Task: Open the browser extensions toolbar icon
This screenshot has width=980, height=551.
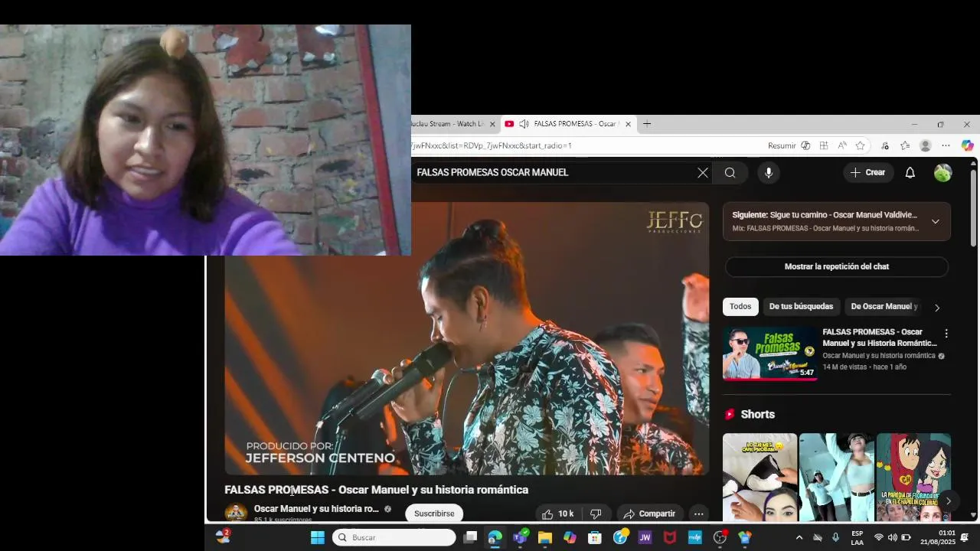Action: (885, 145)
